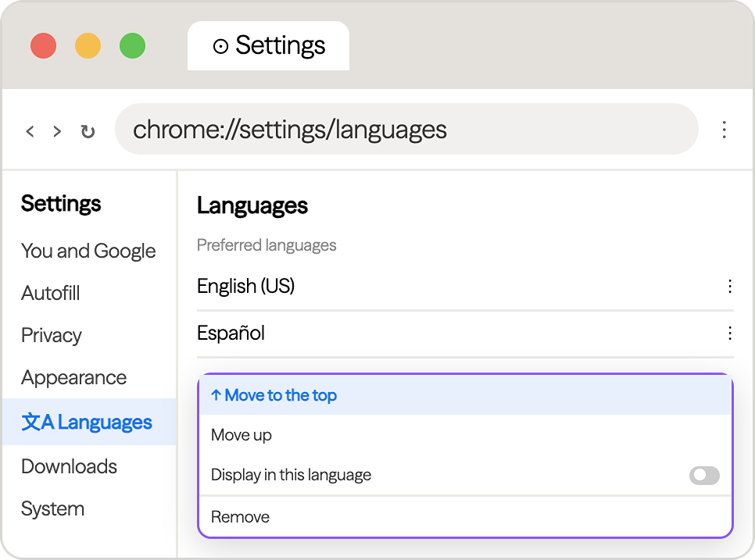Viewport: 755px width, 560px height.
Task: Go to Autofill settings
Action: pyautogui.click(x=51, y=293)
